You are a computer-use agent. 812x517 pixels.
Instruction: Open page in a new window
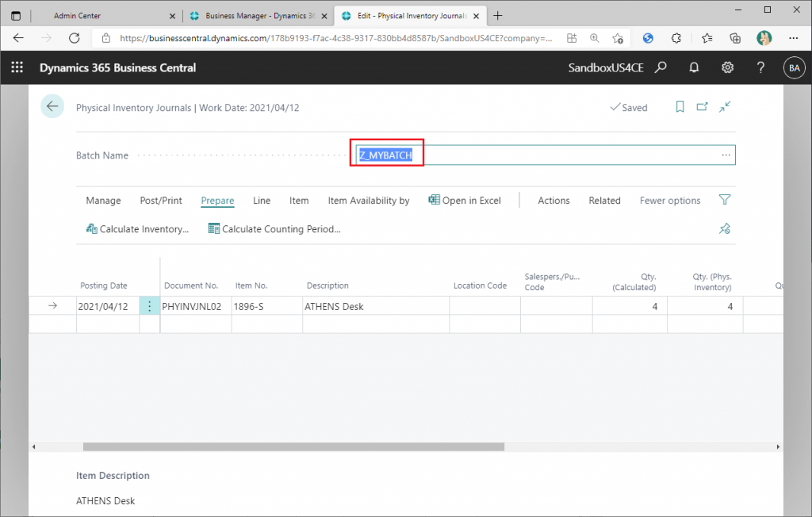[x=703, y=107]
